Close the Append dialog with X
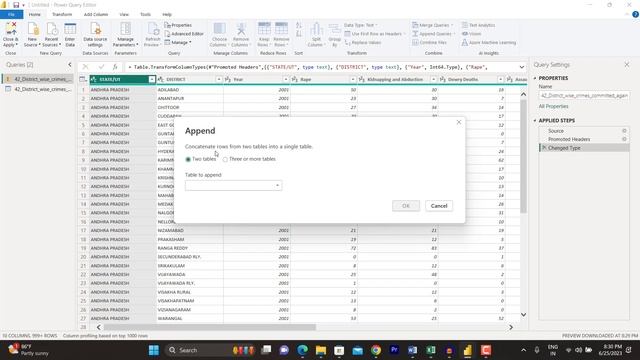The width and height of the screenshot is (640, 360). 459,122
